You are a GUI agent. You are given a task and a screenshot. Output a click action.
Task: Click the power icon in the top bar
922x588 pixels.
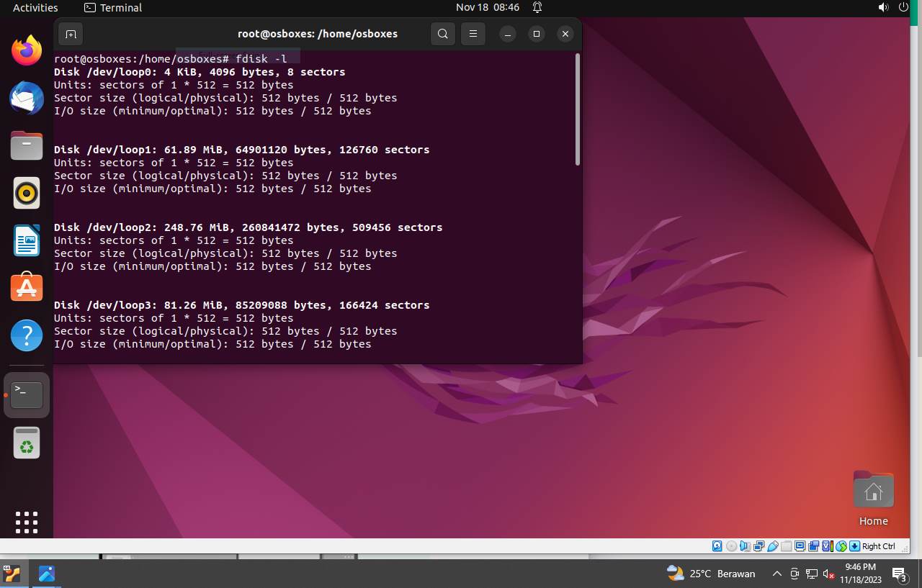(x=903, y=7)
